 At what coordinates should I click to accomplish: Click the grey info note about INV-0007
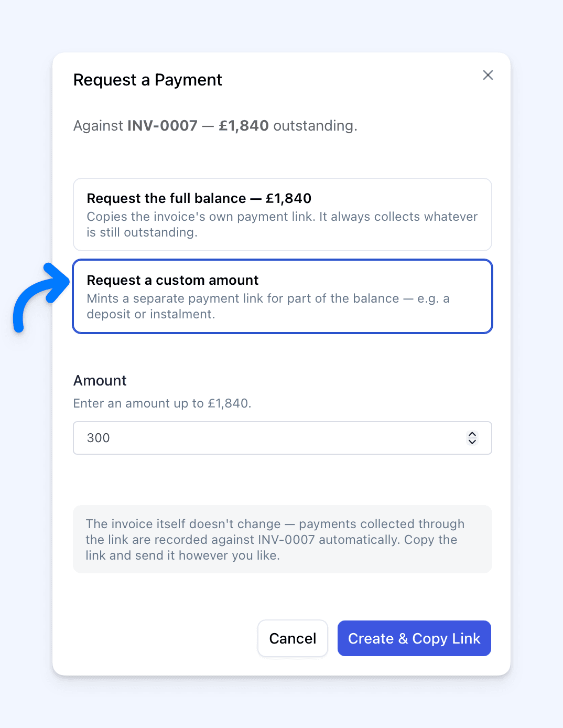coord(283,539)
